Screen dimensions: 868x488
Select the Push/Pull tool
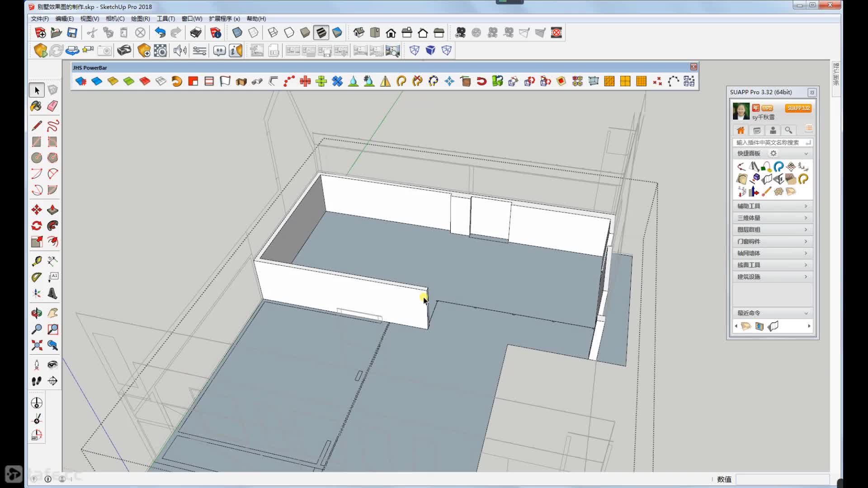(x=52, y=210)
